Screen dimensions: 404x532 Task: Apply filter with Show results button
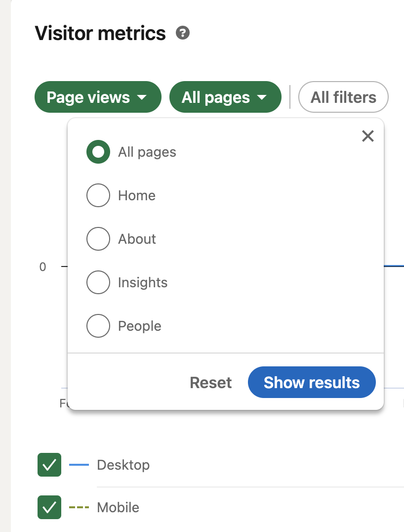point(312,382)
